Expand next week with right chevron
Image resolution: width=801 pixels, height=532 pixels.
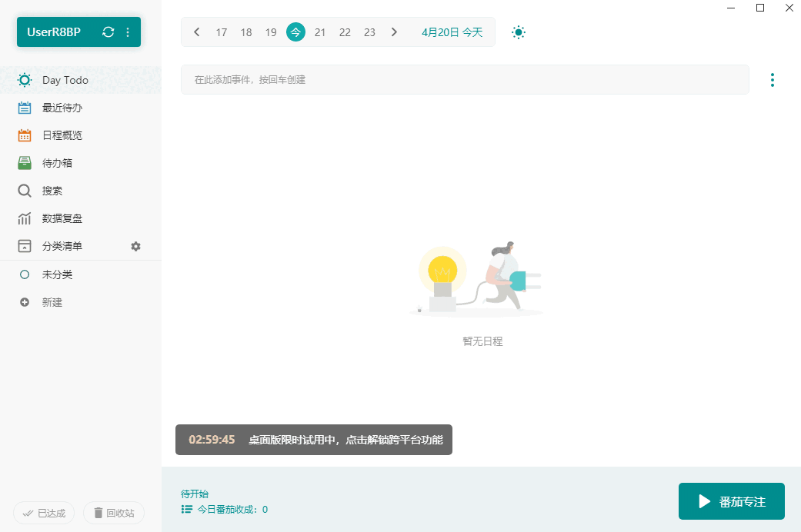pyautogui.click(x=394, y=32)
